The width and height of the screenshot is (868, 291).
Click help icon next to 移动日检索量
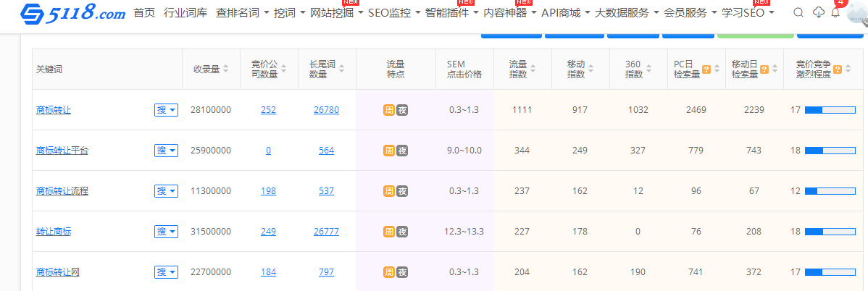pyautogui.click(x=764, y=69)
